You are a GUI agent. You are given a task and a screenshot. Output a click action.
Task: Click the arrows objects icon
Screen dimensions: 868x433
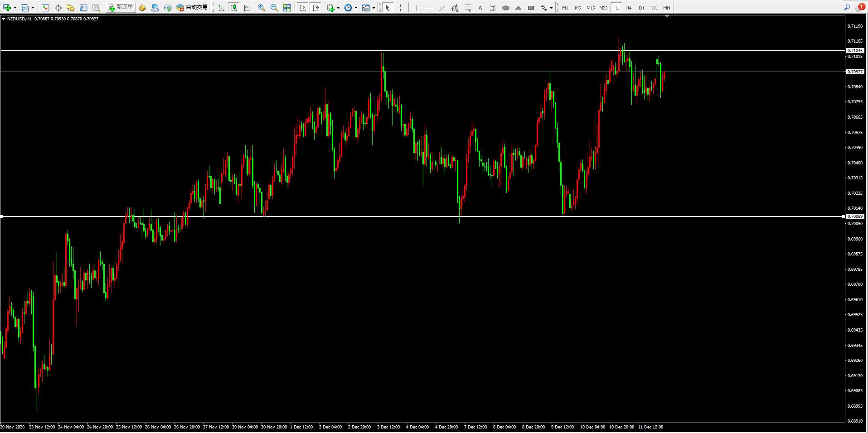point(544,8)
